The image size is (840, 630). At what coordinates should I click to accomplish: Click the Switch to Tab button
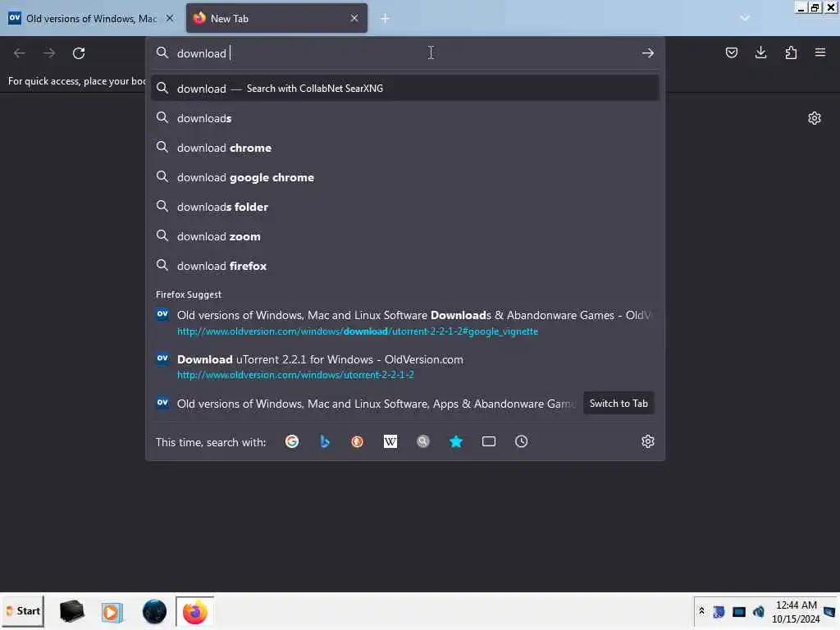pyautogui.click(x=619, y=404)
